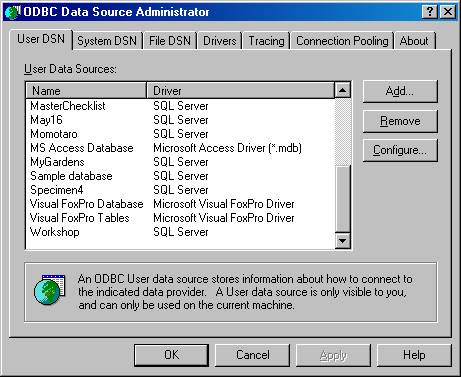
Task: Open the File DSN tab
Action: coord(170,41)
